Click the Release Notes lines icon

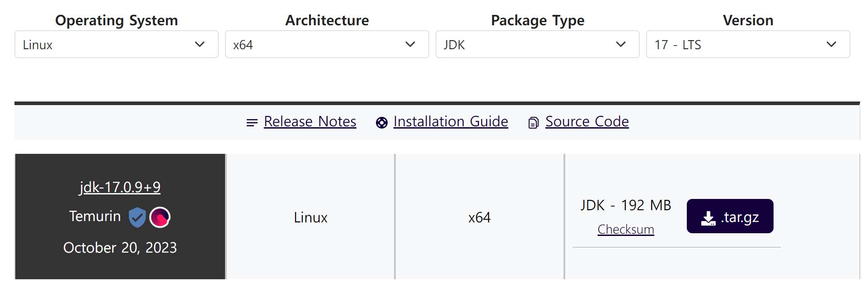pos(252,122)
